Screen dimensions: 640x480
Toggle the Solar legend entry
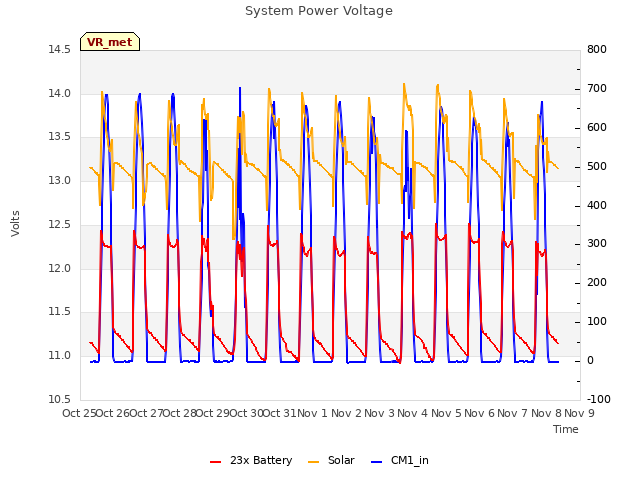pos(331,460)
